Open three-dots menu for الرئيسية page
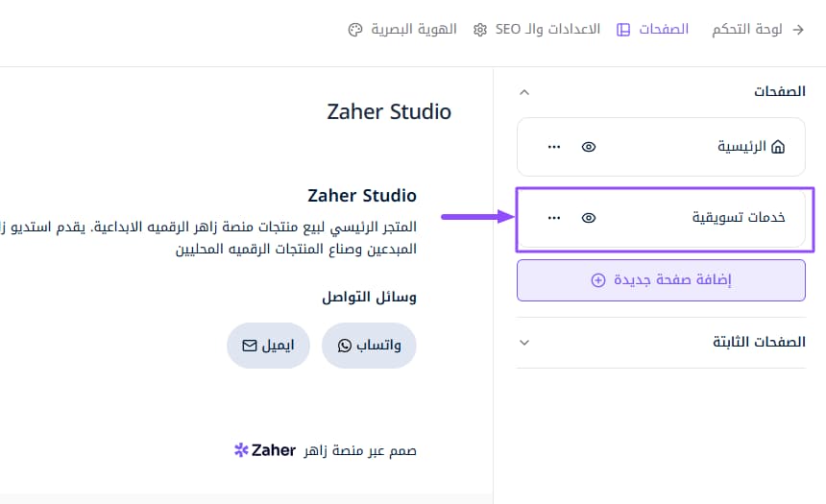The width and height of the screenshot is (826, 504). point(553,147)
